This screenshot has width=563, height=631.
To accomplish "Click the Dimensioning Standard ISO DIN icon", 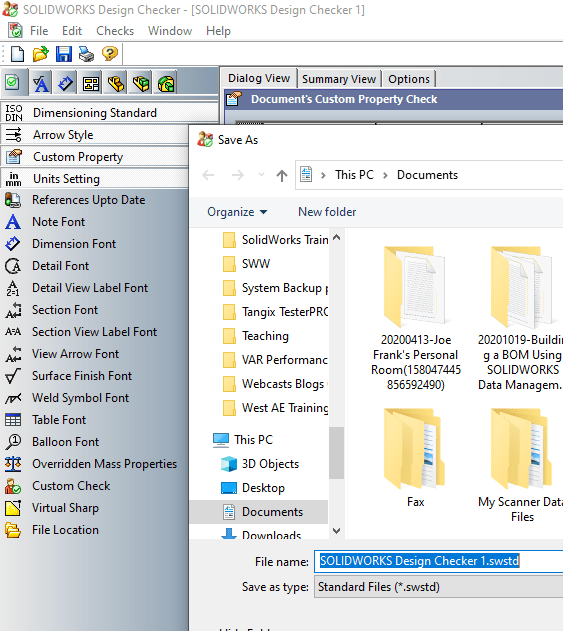I will coord(14,113).
